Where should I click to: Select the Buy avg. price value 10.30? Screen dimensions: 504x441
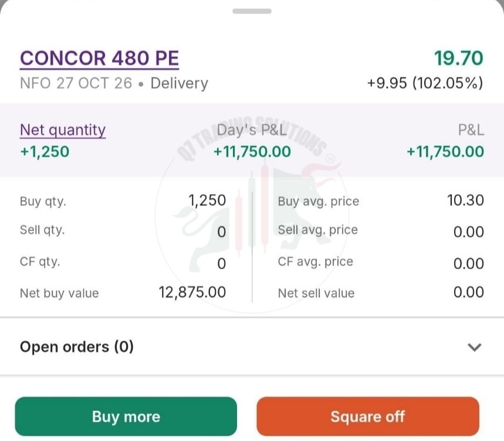465,201
